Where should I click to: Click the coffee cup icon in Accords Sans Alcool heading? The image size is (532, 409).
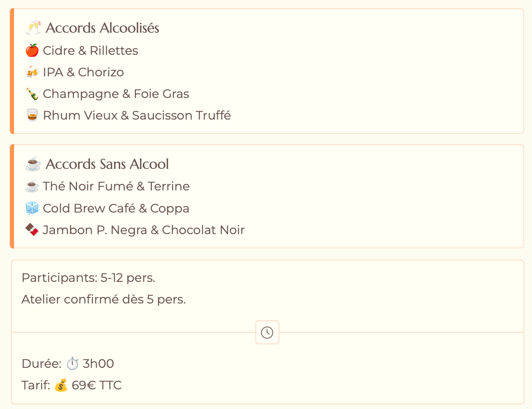click(x=33, y=164)
